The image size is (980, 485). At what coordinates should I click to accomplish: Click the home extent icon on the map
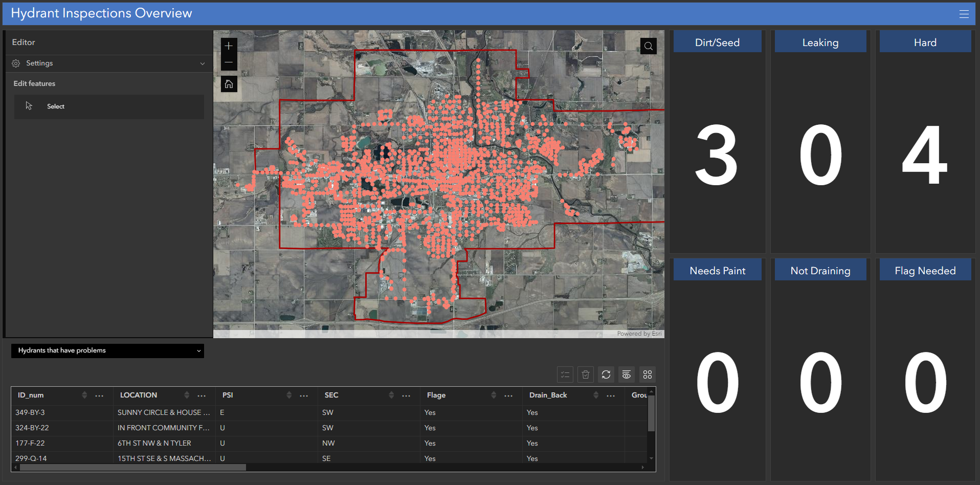coord(229,83)
